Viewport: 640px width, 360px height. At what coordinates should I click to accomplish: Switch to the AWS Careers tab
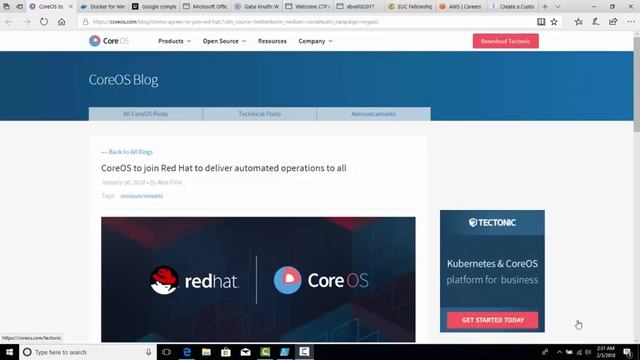pos(461,7)
